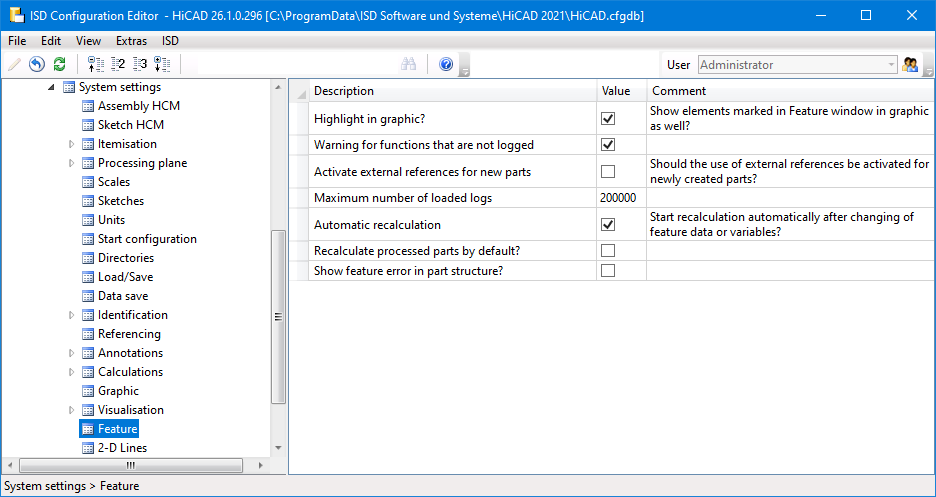Select 2-D Lines in the tree

coord(122,448)
